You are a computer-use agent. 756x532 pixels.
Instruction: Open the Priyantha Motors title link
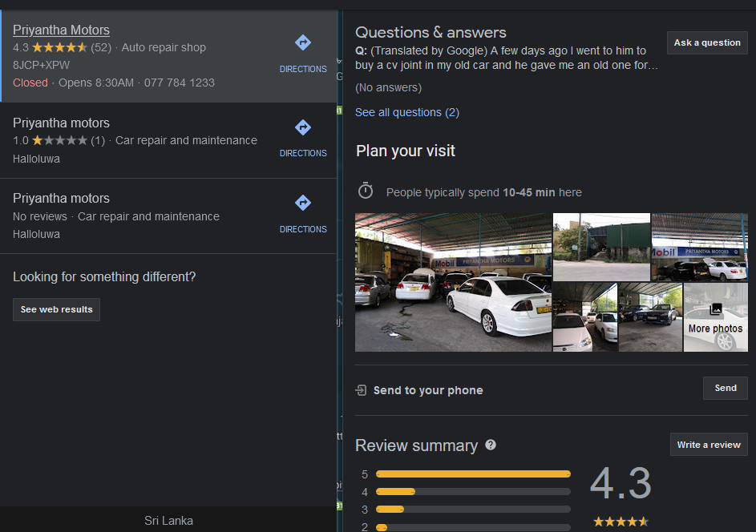point(61,30)
